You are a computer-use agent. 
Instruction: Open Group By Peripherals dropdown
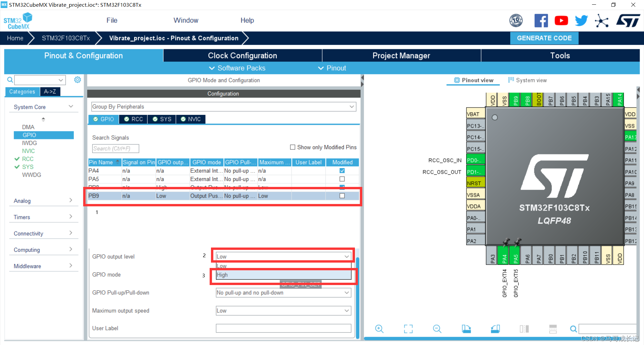tap(224, 107)
